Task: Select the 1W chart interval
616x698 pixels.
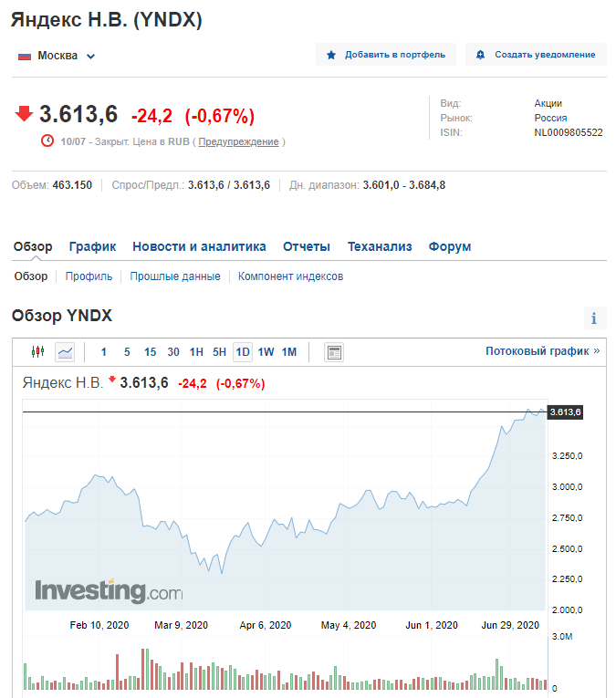Action: point(266,352)
